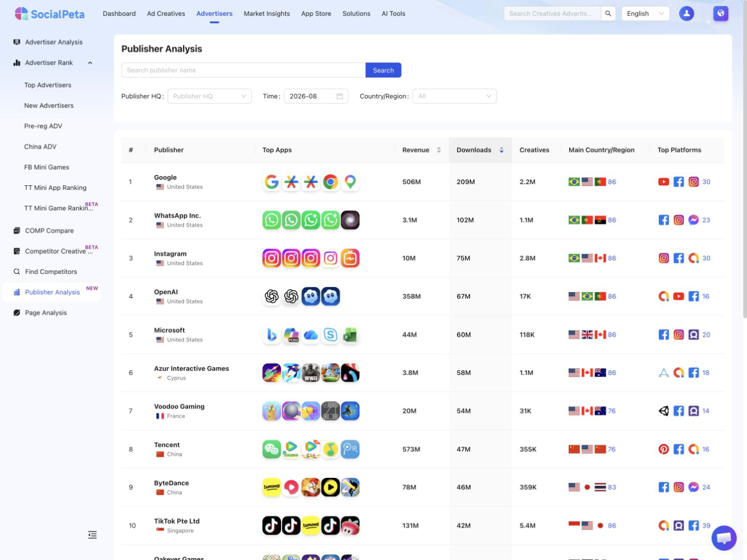Click the search magnifier icon in header
The width and height of the screenshot is (747, 560).
[x=608, y=14]
